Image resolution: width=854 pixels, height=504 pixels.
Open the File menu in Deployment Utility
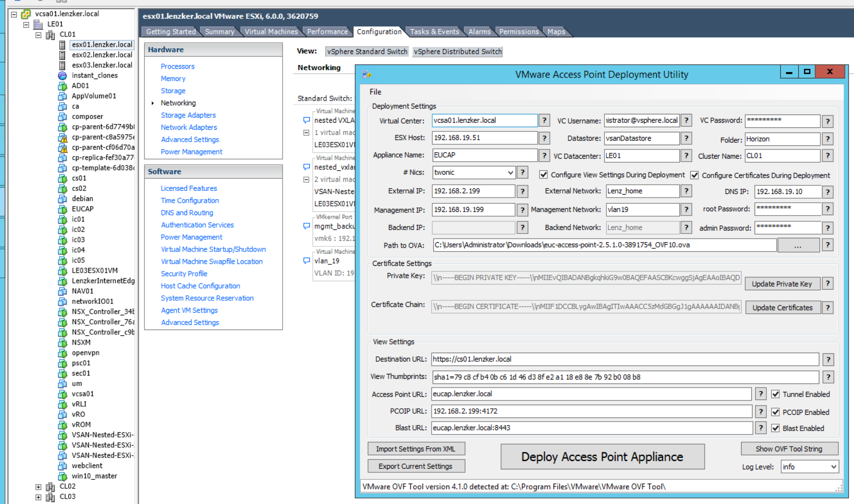click(375, 92)
